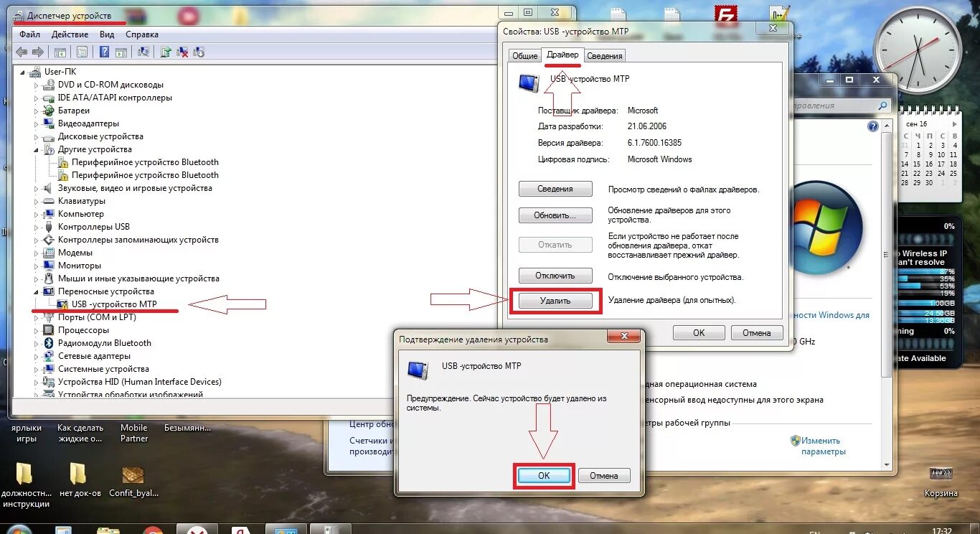The width and height of the screenshot is (980, 534).
Task: Expand the Видеоадаптеры node
Action: pos(36,123)
